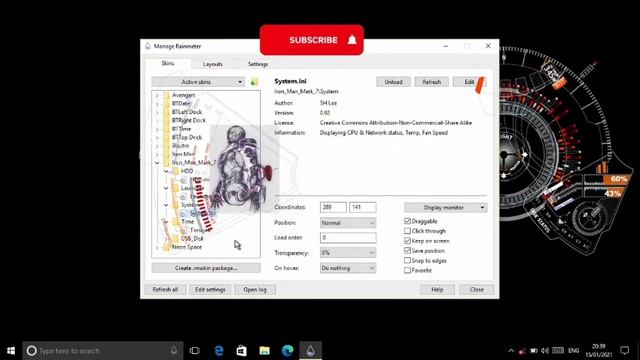Open Microsoft Store from the taskbar

242,350
